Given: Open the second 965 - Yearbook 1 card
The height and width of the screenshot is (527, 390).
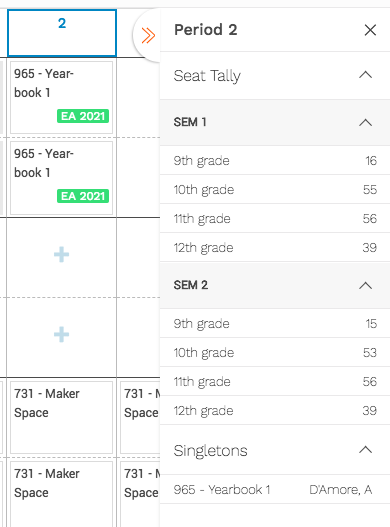Looking at the screenshot, I should click(62, 177).
